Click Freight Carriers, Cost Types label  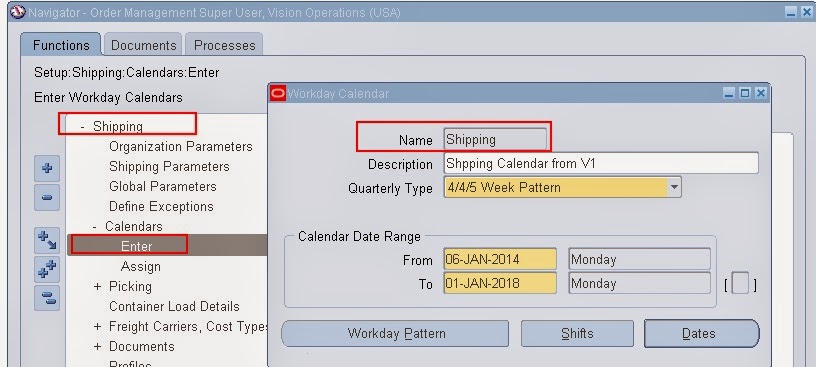pos(188,327)
